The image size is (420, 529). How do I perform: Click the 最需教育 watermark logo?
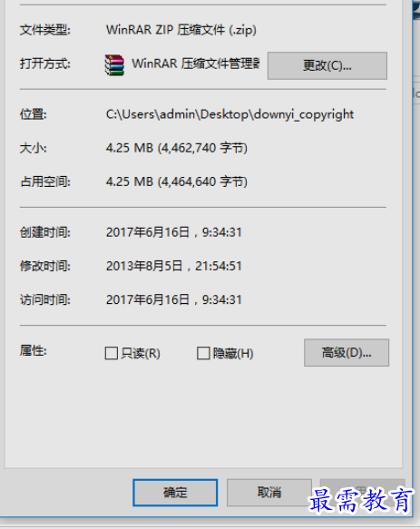pyautogui.click(x=361, y=500)
